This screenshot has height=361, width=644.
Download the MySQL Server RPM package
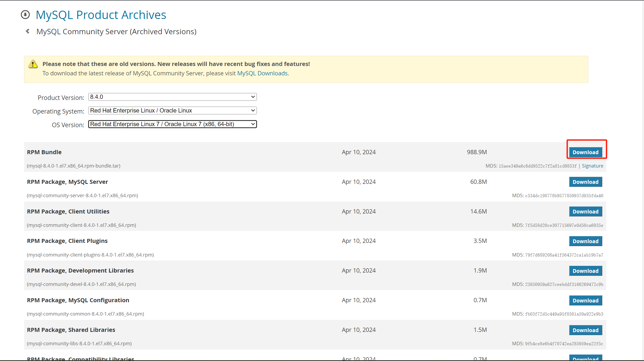tap(585, 182)
